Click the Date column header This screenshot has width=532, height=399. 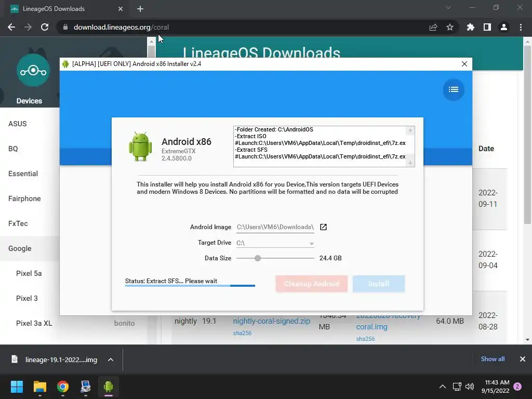coord(486,149)
